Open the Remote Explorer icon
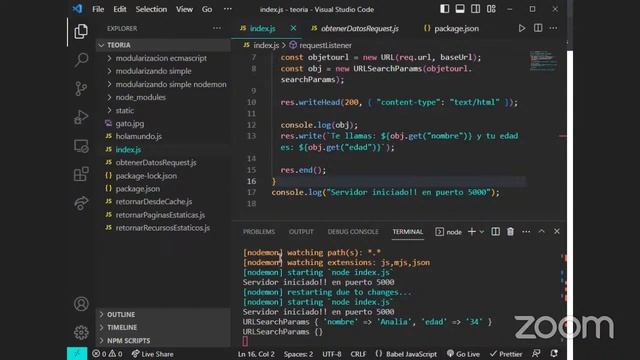640x360 pixels. point(81,146)
